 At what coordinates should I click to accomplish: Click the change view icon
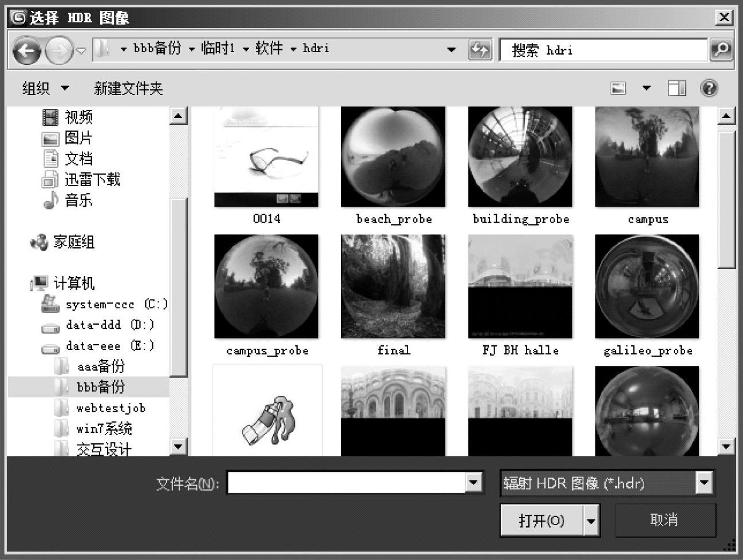[x=619, y=88]
